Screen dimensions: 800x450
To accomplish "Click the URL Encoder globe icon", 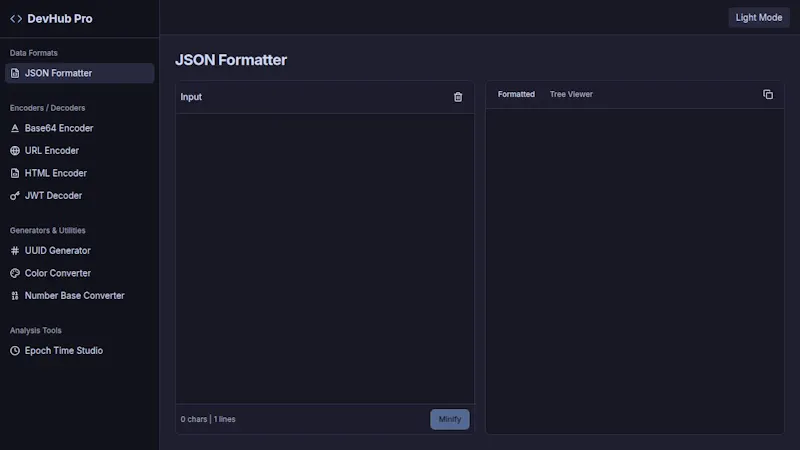I will tap(15, 151).
